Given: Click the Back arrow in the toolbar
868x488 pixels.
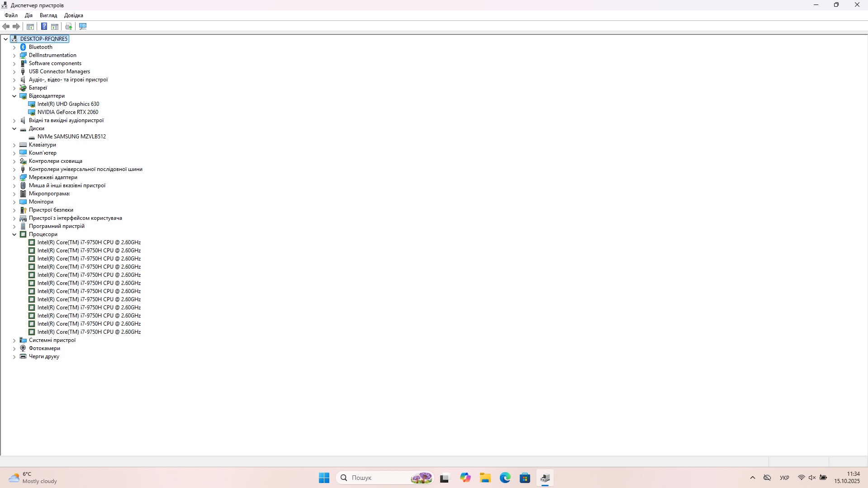Looking at the screenshot, I should tap(6, 26).
